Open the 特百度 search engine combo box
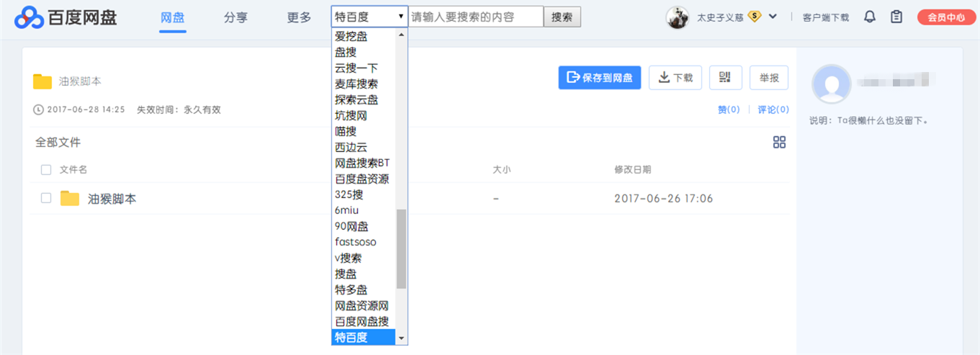Viewport: 980px width, 355px height. click(369, 17)
